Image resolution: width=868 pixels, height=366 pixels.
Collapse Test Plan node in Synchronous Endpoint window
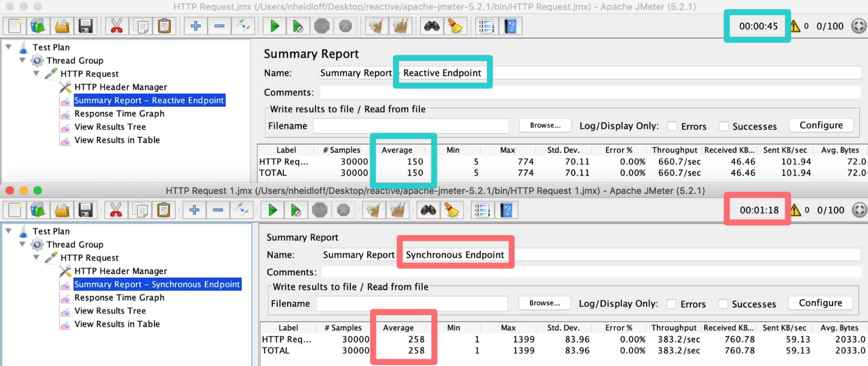[9, 231]
